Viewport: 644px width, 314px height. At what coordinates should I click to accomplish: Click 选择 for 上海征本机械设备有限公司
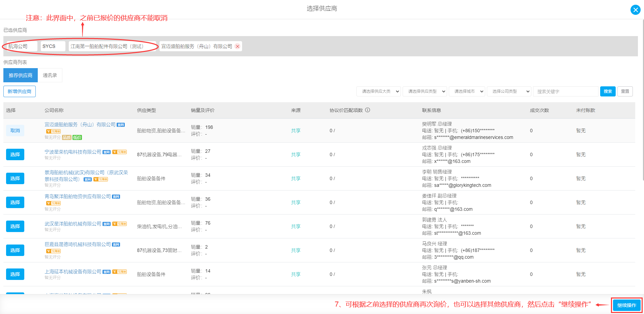[x=15, y=274]
